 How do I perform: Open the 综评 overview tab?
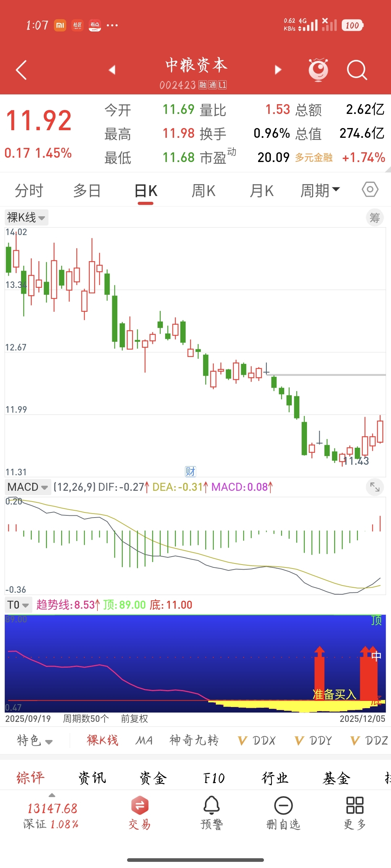30,778
